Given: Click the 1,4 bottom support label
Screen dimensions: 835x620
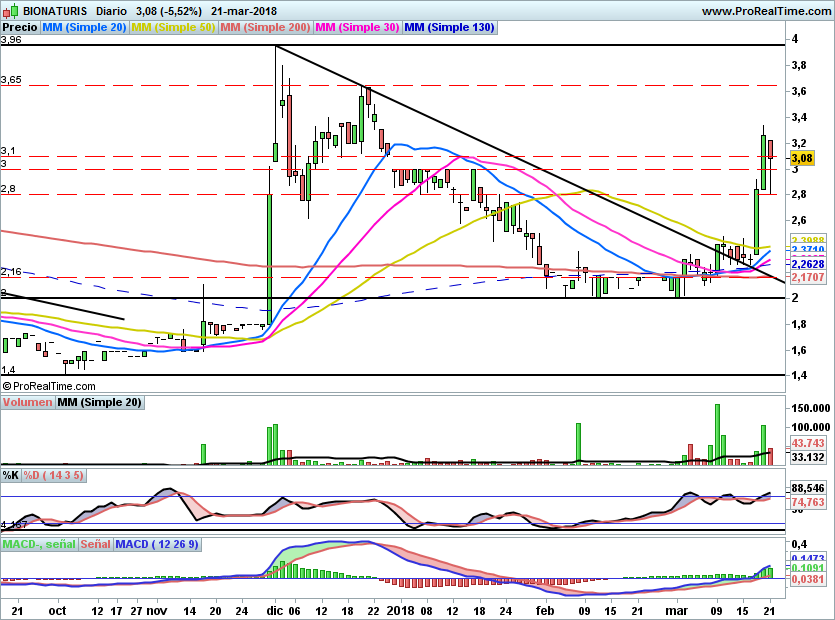Looking at the screenshot, I should (x=8, y=370).
